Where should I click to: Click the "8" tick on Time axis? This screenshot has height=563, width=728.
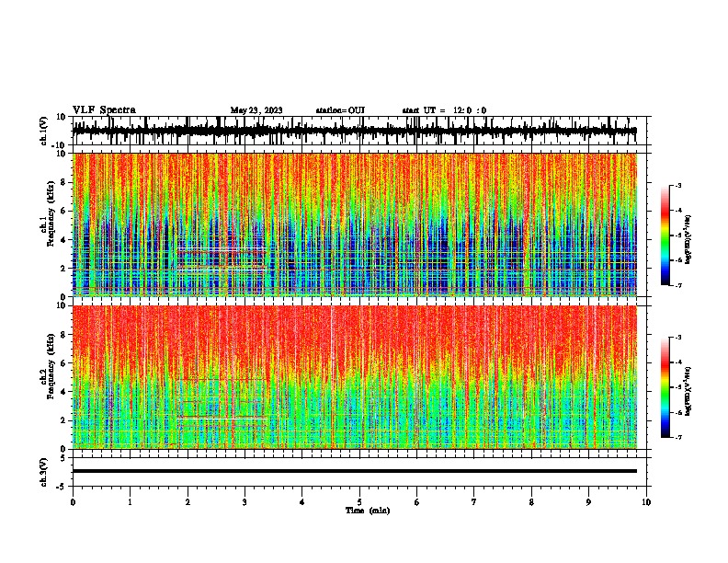531,502
